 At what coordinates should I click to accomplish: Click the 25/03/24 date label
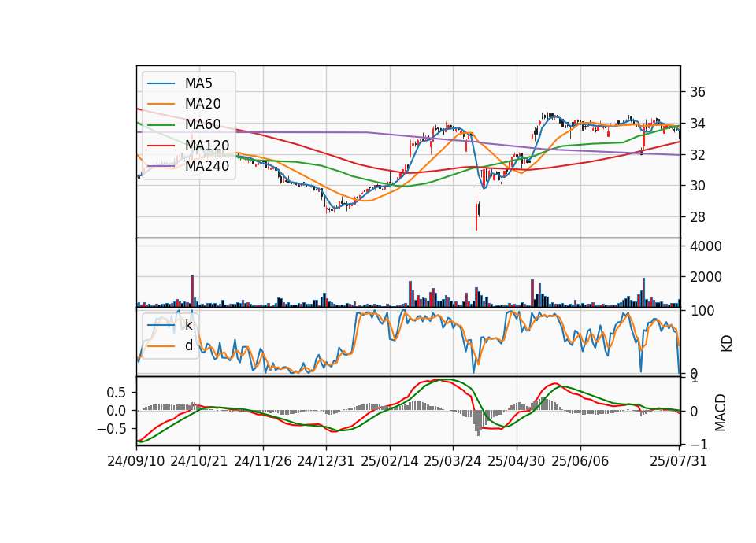click(x=453, y=461)
